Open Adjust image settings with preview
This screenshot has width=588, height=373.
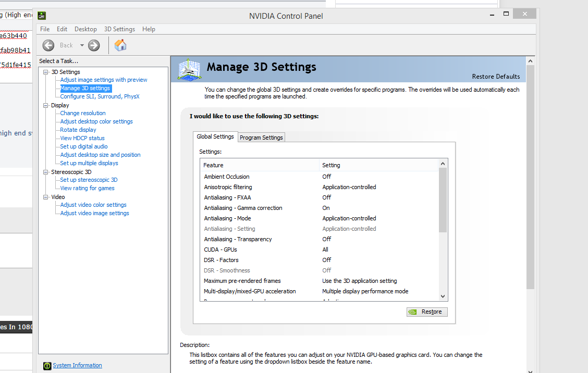click(x=104, y=80)
